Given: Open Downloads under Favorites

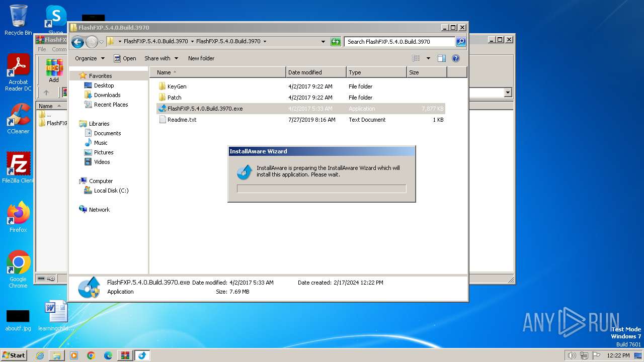Looking at the screenshot, I should tap(107, 95).
